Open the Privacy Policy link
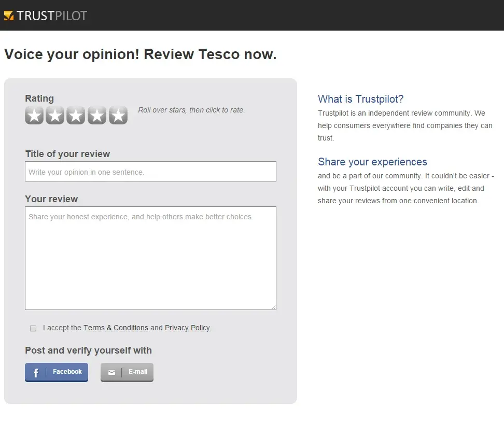Viewport: 504px width, 422px height. coord(187,328)
